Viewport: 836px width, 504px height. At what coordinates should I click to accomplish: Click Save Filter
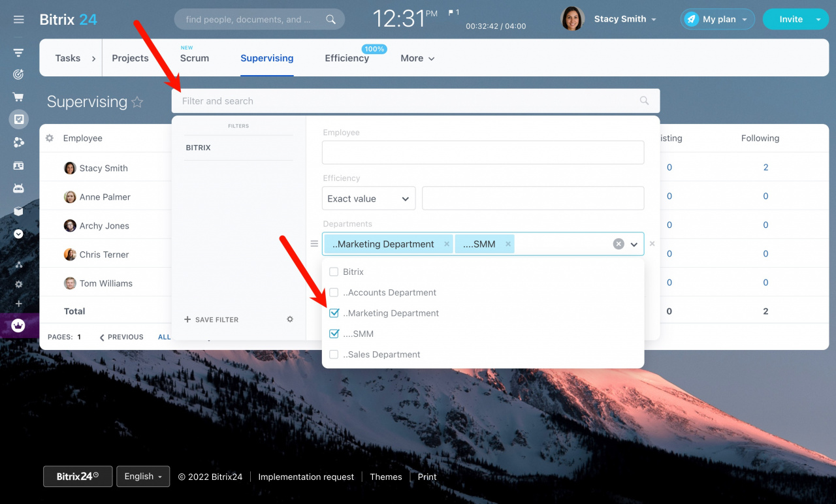pyautogui.click(x=211, y=319)
